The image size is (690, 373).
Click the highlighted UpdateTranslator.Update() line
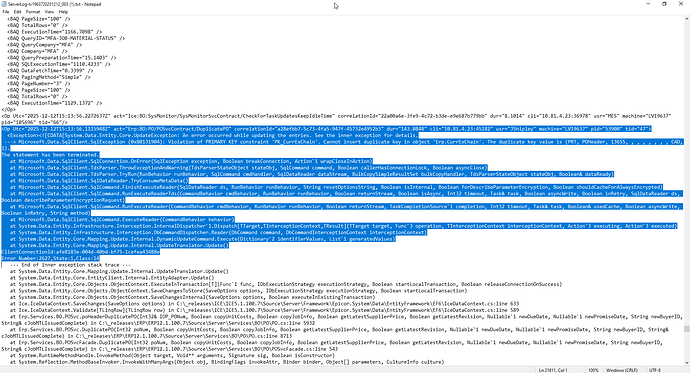(119, 245)
